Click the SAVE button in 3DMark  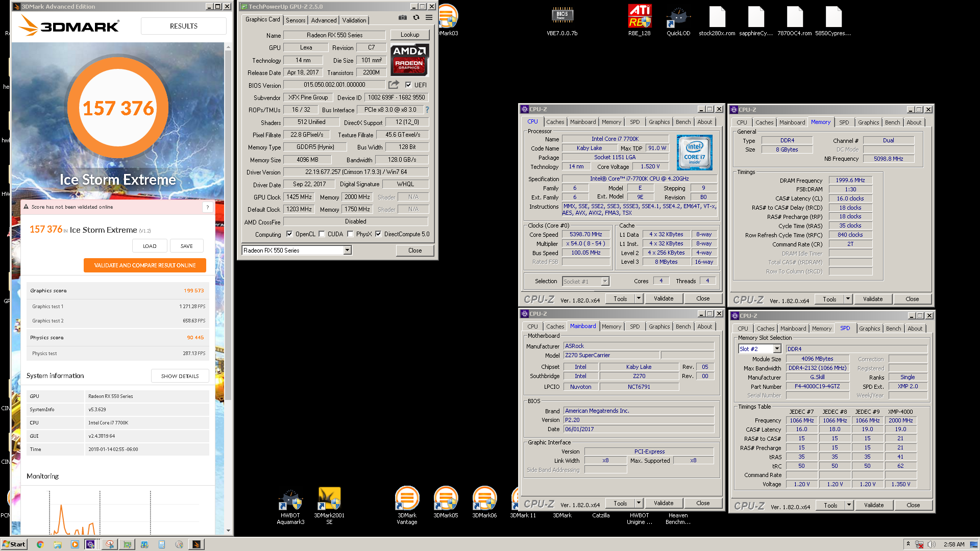click(187, 246)
